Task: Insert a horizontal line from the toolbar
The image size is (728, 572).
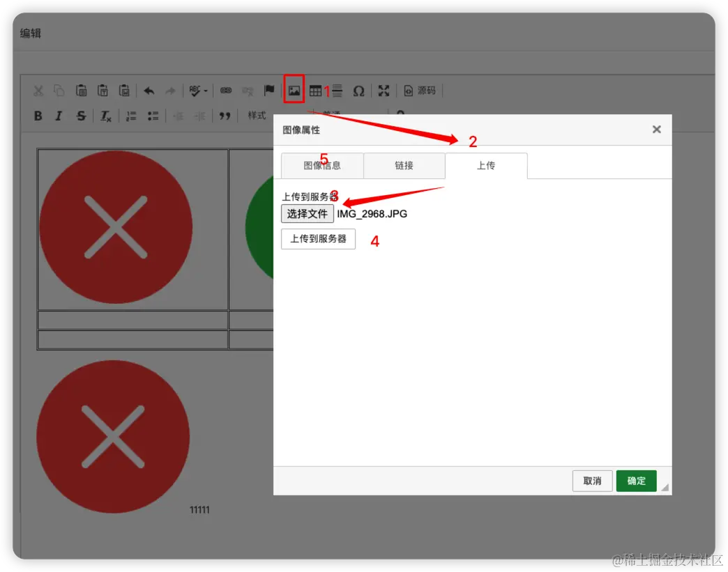Action: tap(338, 91)
